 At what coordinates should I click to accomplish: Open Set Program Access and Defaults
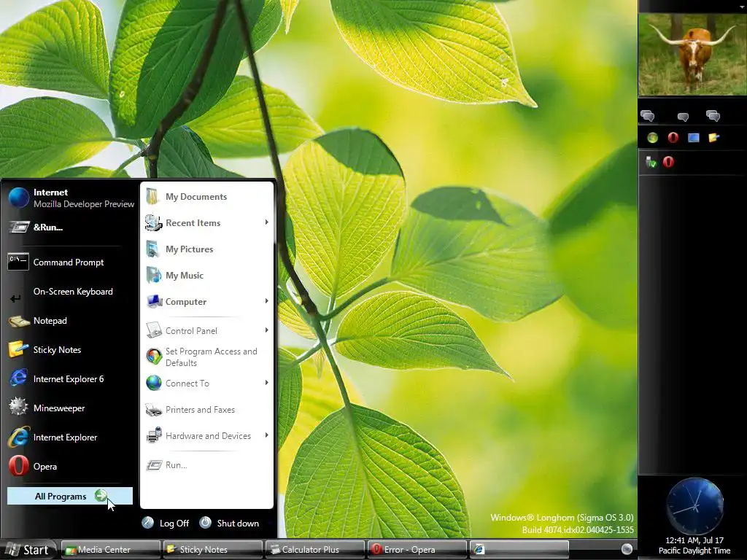point(206,357)
